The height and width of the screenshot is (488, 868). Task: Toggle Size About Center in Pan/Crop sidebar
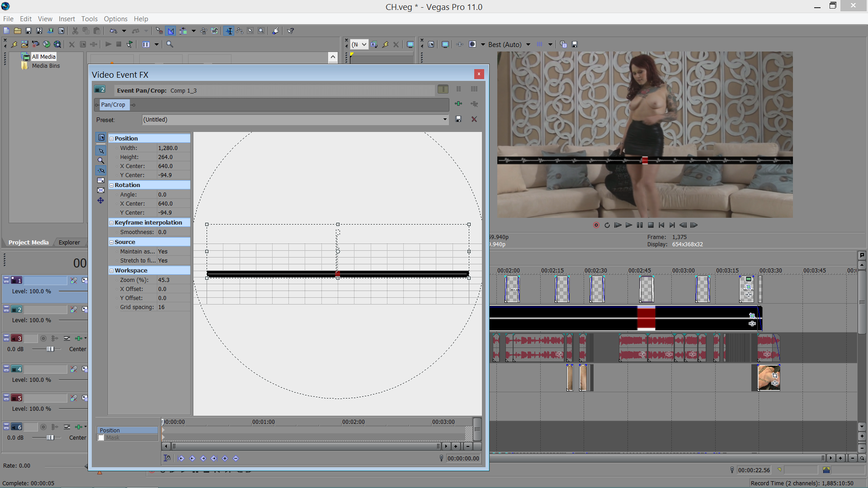[x=101, y=190]
